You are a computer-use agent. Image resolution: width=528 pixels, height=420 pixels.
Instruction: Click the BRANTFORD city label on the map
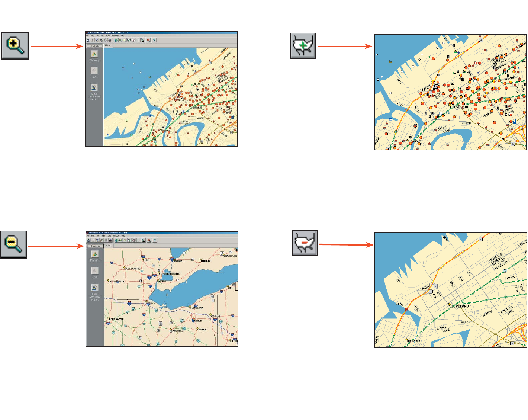pyautogui.click(x=231, y=256)
